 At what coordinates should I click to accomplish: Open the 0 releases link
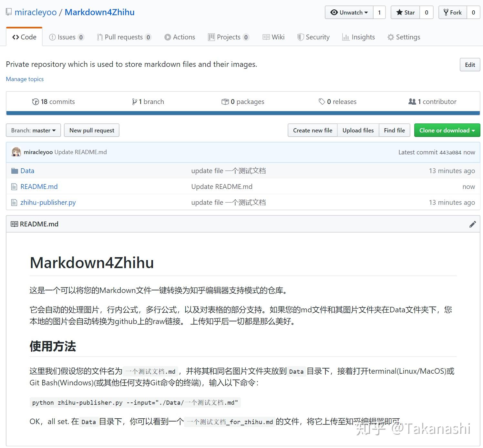[x=337, y=102]
